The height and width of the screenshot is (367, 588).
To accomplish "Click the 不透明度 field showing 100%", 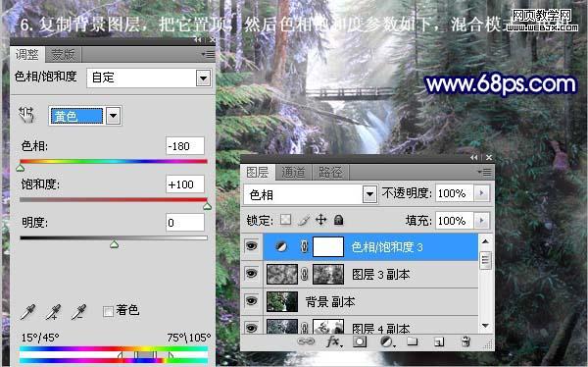I will coord(455,193).
